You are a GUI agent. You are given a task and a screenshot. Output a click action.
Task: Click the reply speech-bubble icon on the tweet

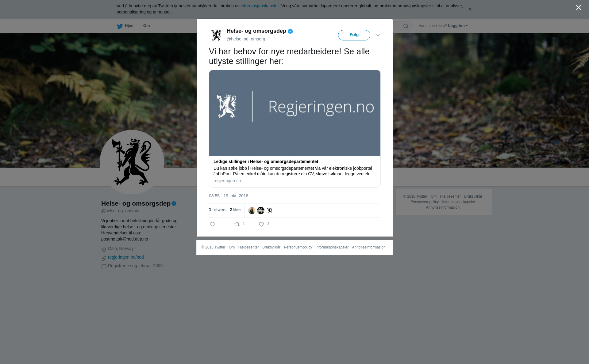click(212, 224)
